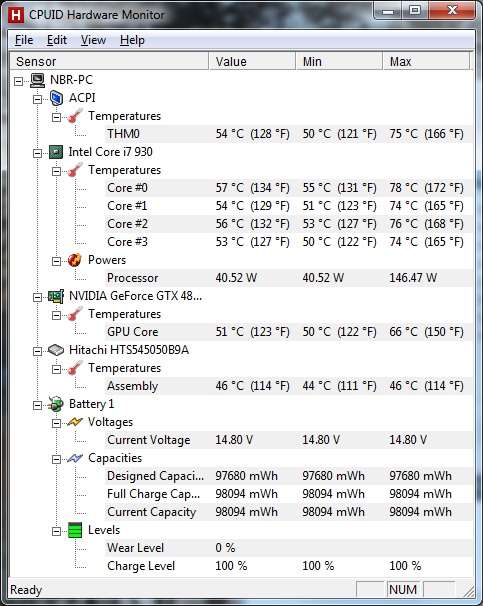Minimize the Hardware Monitor window
Screen dimensions: 483x606
[388, 10]
